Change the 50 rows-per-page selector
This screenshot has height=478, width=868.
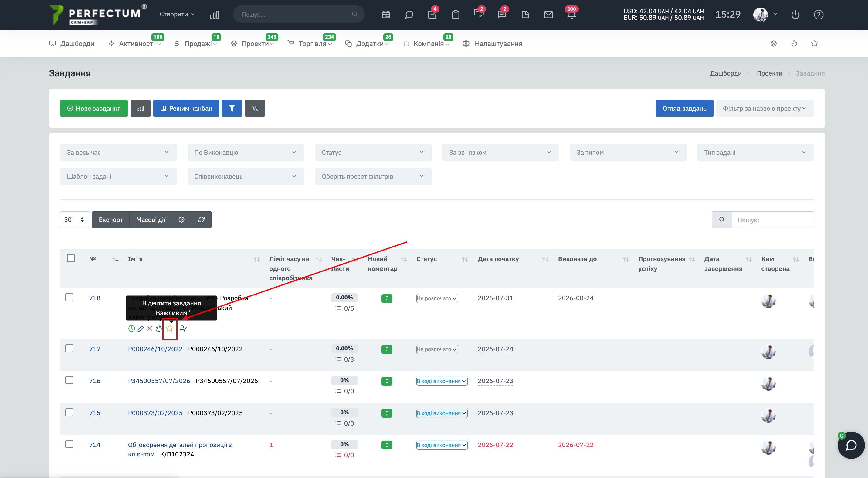click(74, 220)
